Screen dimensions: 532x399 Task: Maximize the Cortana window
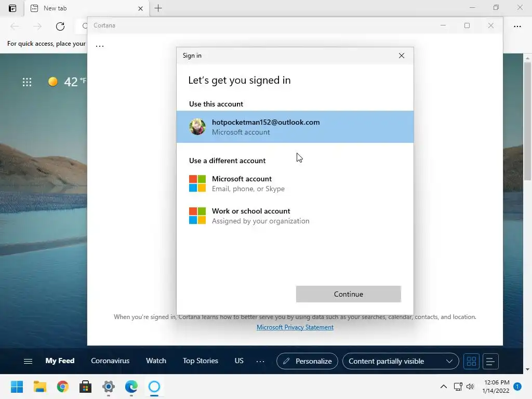[467, 25]
